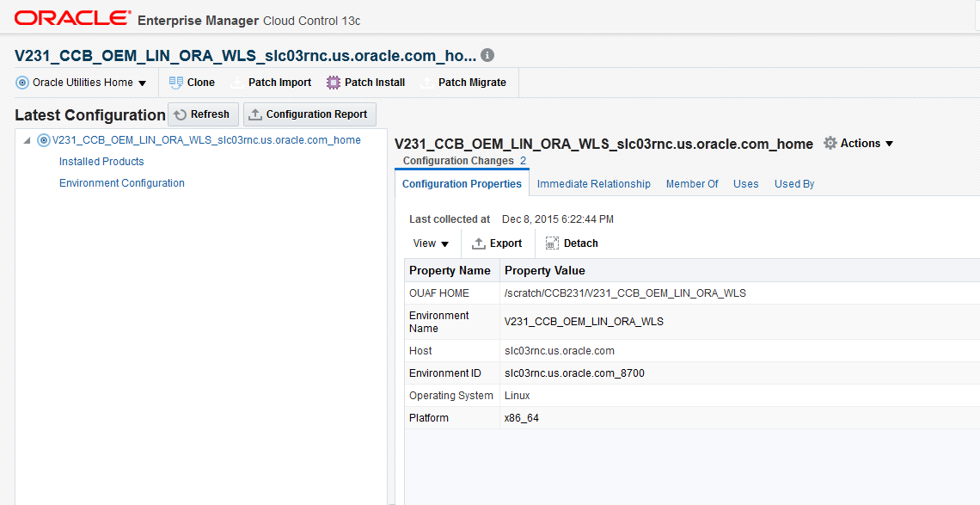The height and width of the screenshot is (505, 980).
Task: Refresh the latest configuration
Action: click(x=203, y=114)
